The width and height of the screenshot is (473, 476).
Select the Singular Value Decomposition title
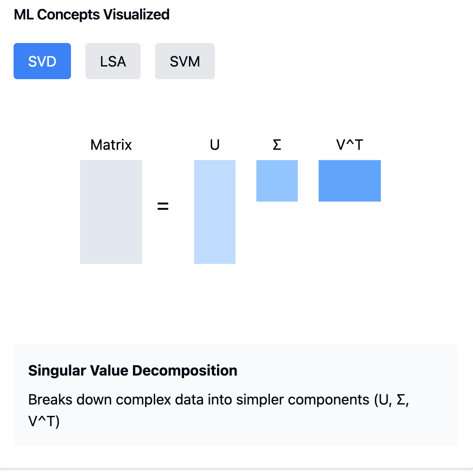(x=132, y=370)
